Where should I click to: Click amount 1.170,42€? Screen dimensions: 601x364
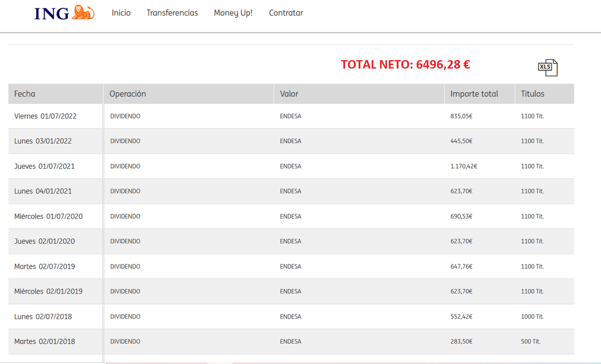pyautogui.click(x=464, y=166)
